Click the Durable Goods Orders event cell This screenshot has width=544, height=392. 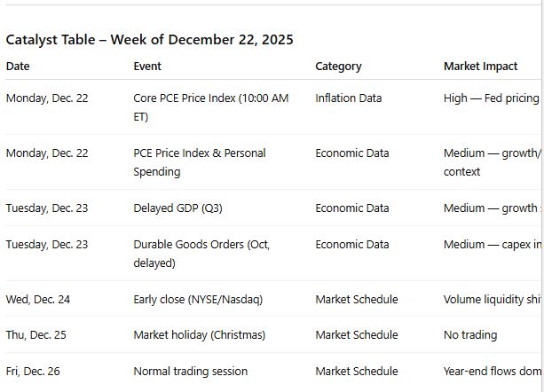[201, 254]
